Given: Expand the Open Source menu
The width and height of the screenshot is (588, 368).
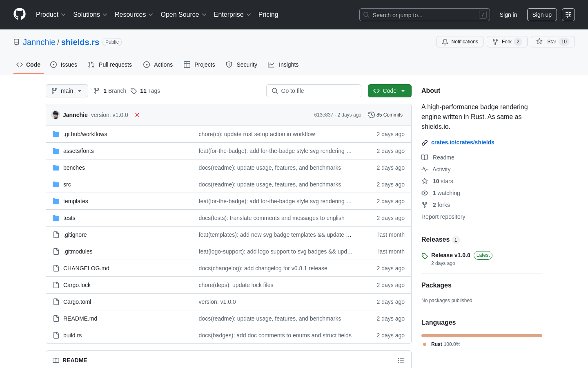Looking at the screenshot, I should coord(184,15).
